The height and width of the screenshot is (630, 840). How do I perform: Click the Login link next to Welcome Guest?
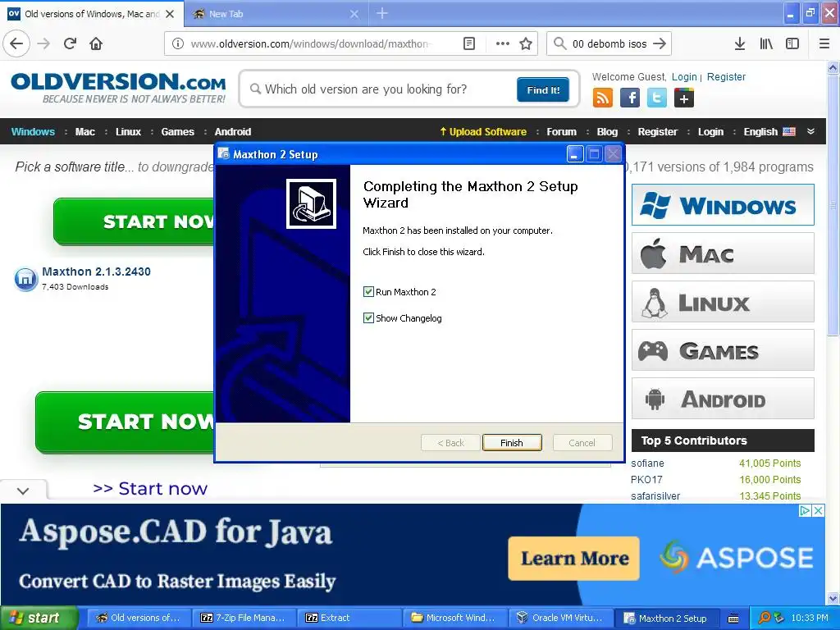(x=684, y=76)
